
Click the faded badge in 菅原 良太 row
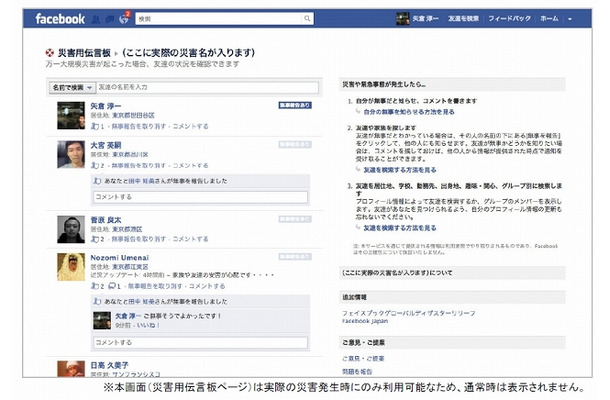(295, 219)
